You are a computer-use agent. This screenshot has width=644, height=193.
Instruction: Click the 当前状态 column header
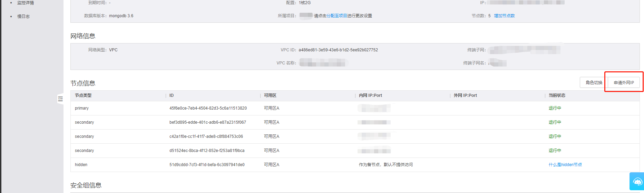(557, 95)
